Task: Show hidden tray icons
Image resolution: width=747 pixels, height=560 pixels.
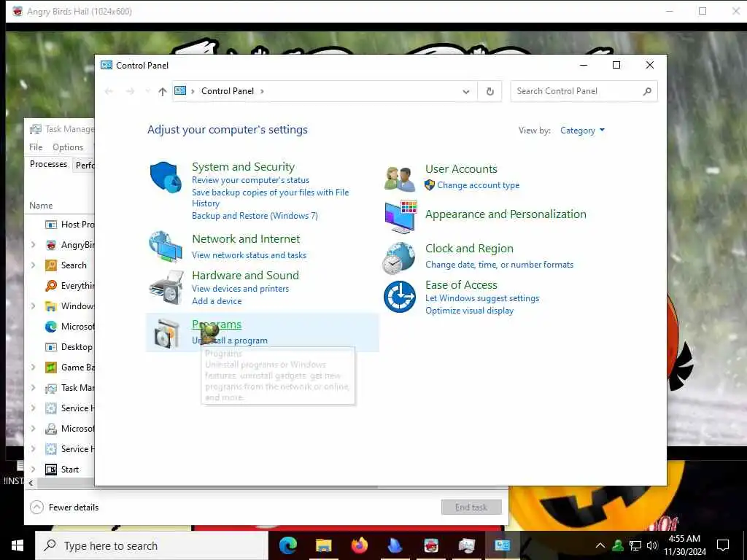Action: click(x=600, y=545)
